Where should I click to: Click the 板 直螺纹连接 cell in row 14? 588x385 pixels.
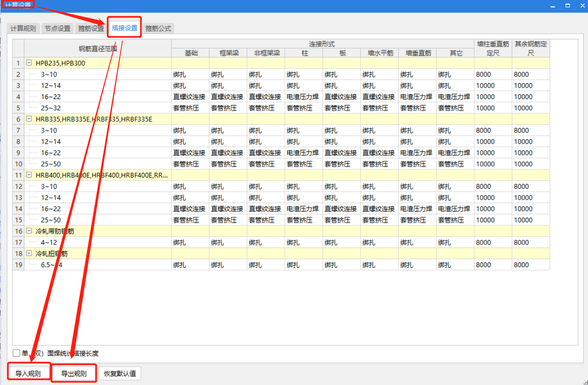click(342, 209)
